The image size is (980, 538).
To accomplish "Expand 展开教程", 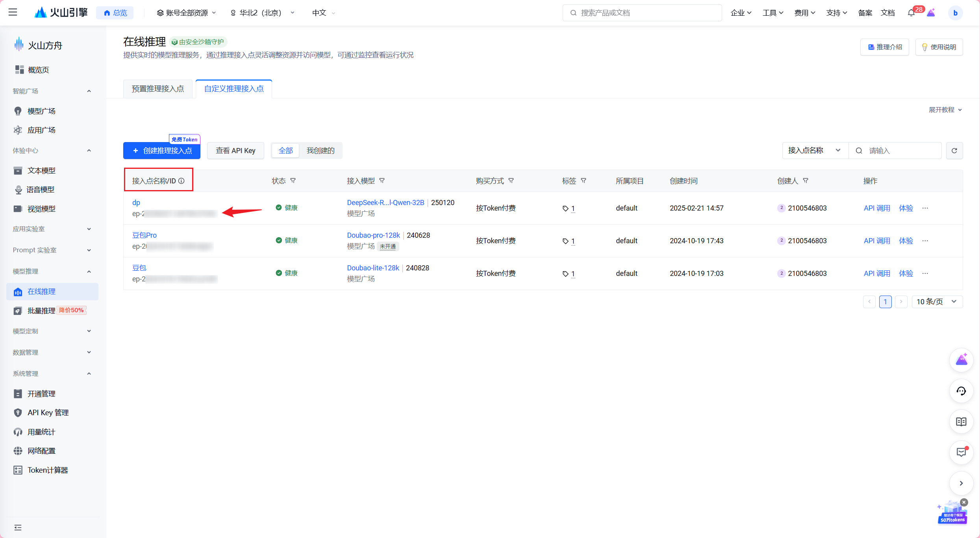I will pyautogui.click(x=945, y=110).
